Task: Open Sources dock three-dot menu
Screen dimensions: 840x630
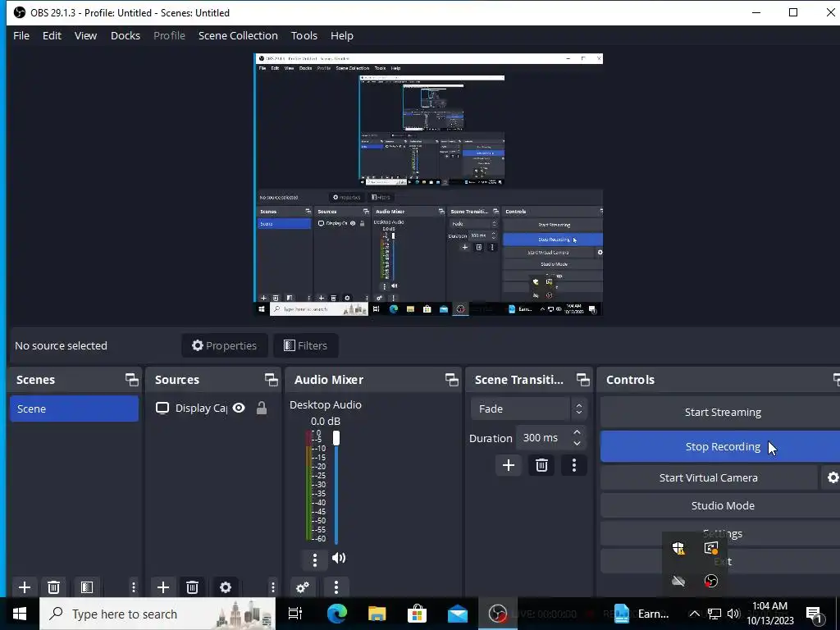Action: [x=272, y=587]
